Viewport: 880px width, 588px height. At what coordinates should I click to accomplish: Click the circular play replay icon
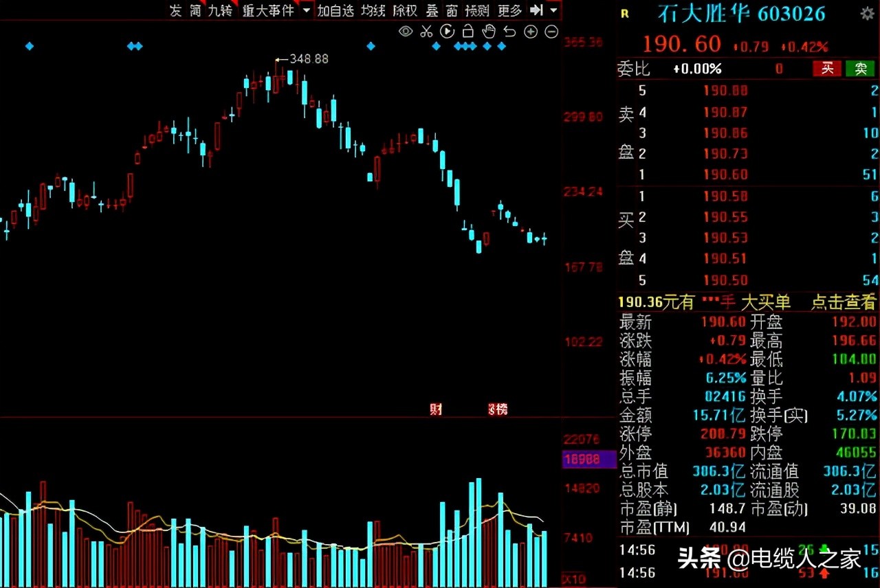[447, 31]
